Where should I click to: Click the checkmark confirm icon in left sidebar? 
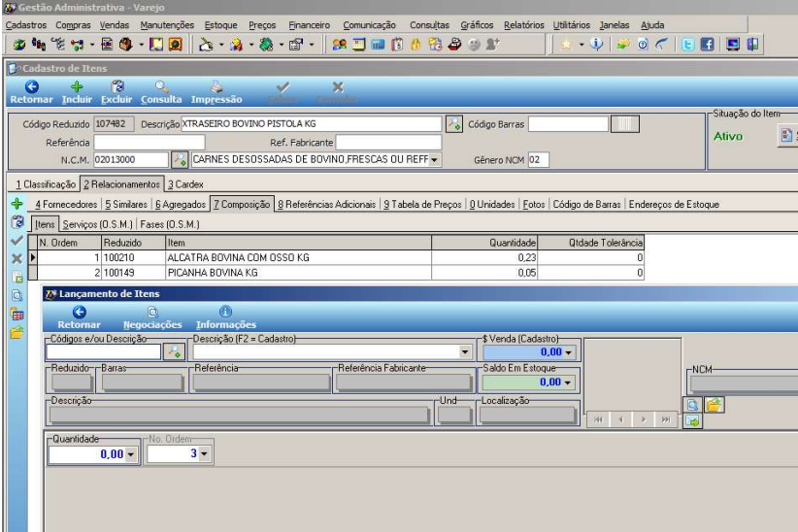tap(17, 241)
